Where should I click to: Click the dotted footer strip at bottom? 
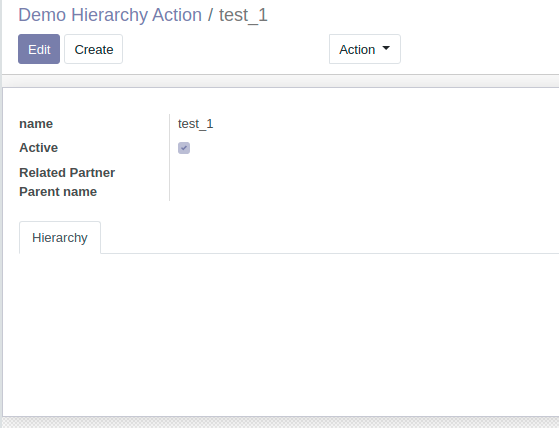281,422
